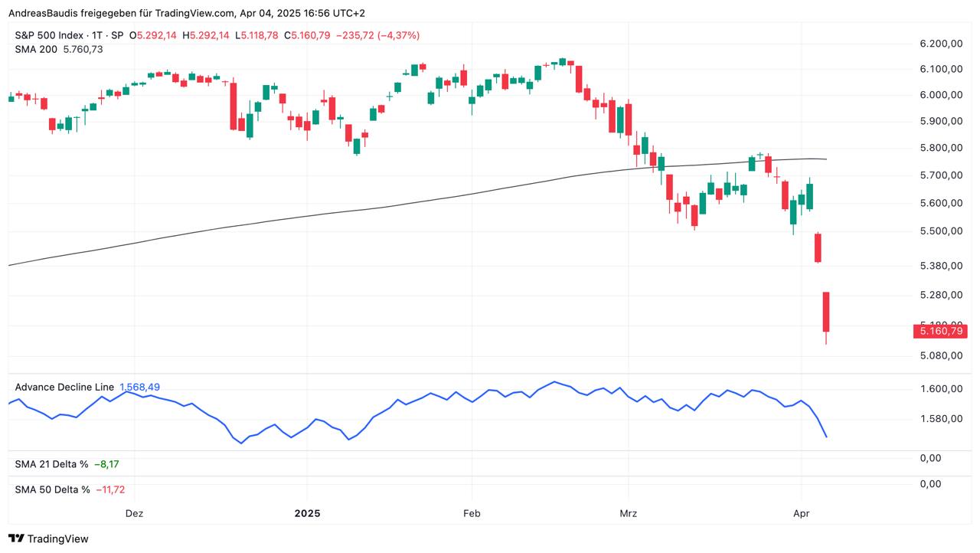The width and height of the screenshot is (980, 553).
Task: Click the 5.500,00 price axis label
Action: (x=941, y=231)
